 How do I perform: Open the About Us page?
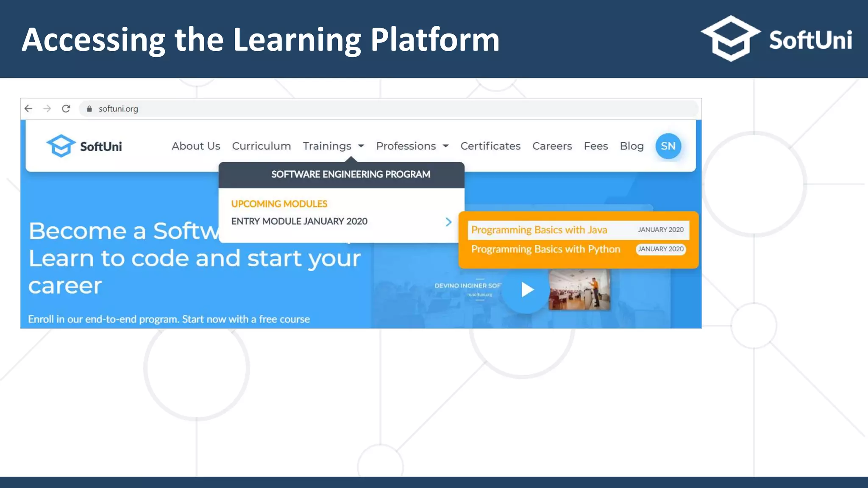196,146
